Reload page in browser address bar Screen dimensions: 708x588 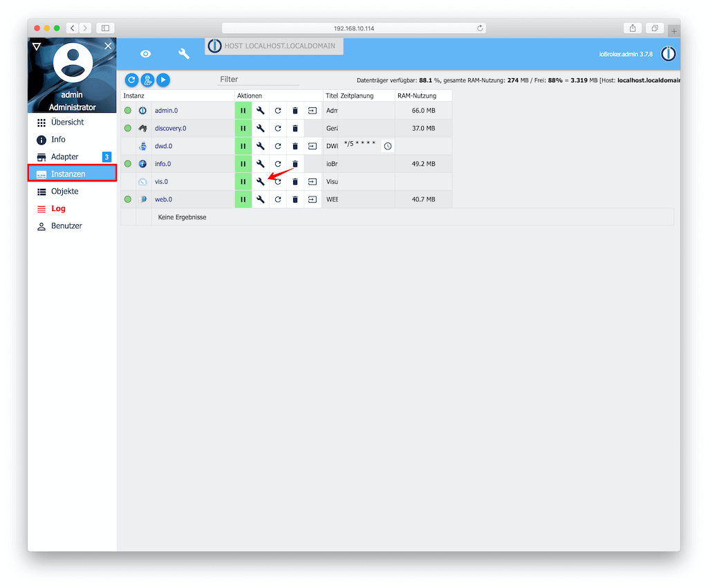tap(480, 28)
